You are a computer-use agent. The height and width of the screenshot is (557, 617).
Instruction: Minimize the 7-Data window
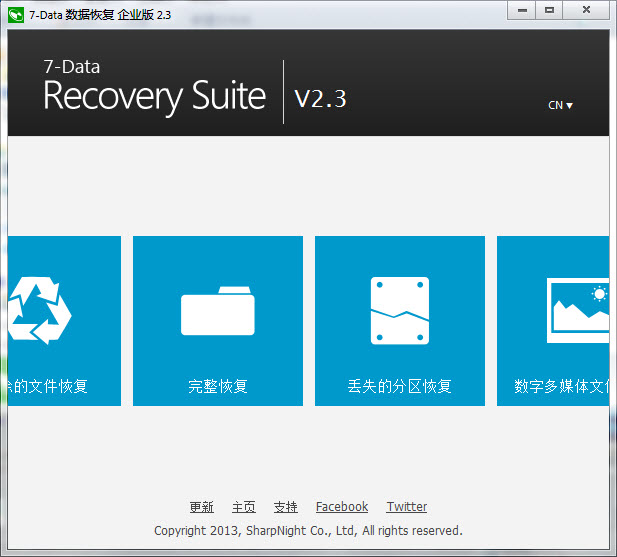[522, 10]
